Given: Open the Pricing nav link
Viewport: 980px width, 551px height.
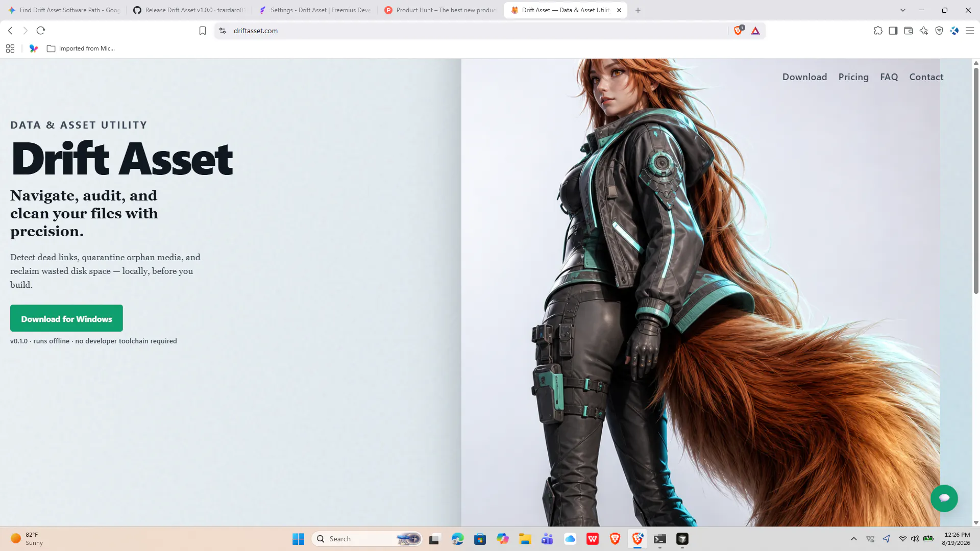Looking at the screenshot, I should [853, 77].
